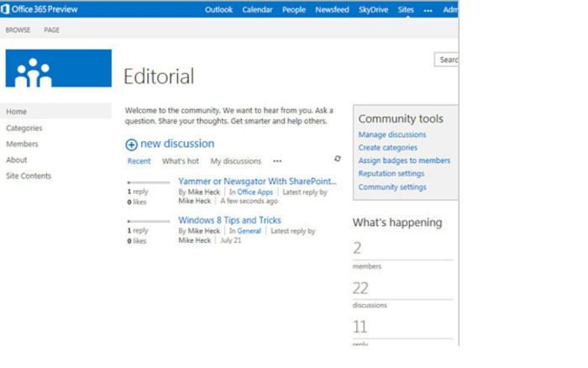Open Members in the left navigation

pos(22,144)
